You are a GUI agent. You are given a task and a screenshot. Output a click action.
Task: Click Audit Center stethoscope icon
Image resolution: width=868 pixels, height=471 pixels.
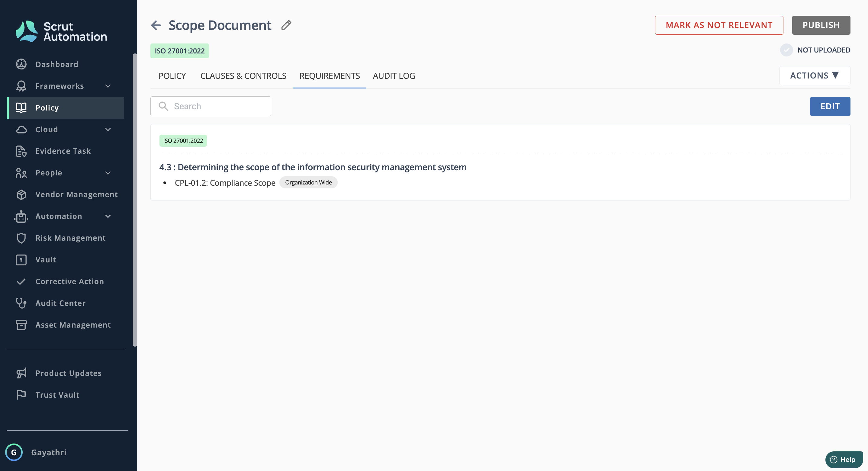coord(21,303)
